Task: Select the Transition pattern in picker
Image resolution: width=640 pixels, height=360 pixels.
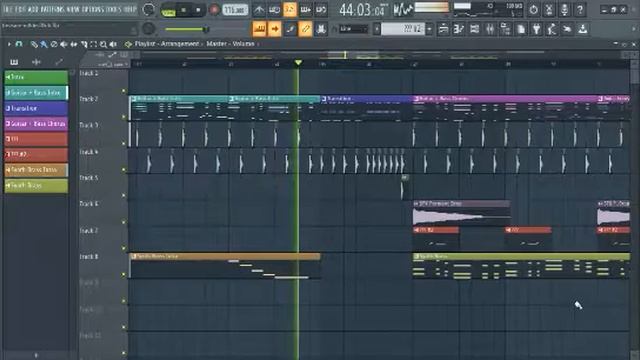Action: click(x=36, y=108)
